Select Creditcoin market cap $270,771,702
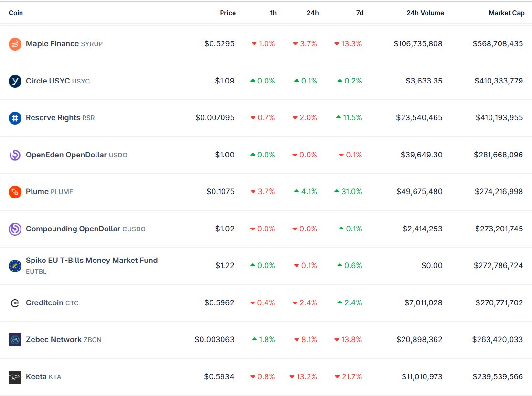The height and width of the screenshot is (396, 532). [499, 303]
